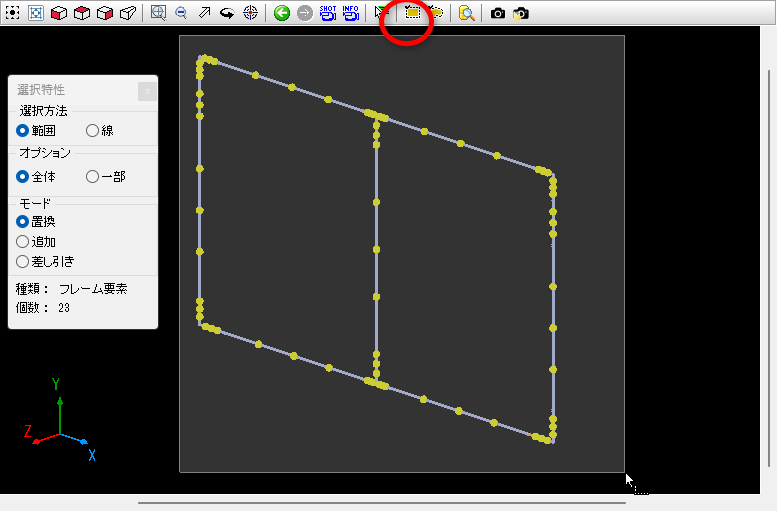Screen dimensions: 777x511
Task: Click the count value 23
Action: pos(64,308)
